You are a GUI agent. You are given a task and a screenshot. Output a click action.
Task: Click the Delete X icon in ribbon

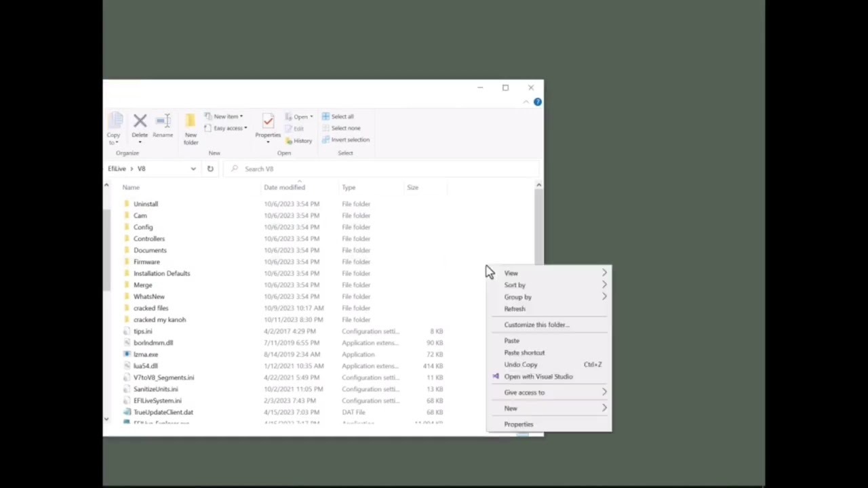tap(140, 121)
